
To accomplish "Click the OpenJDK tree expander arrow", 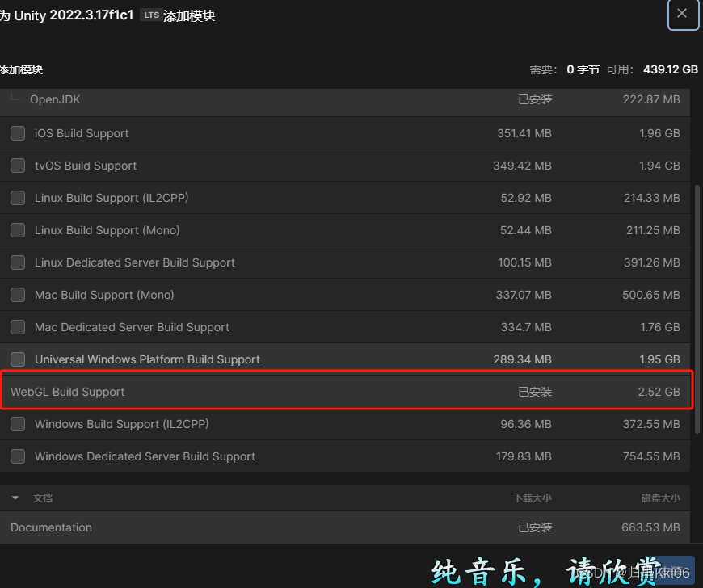I will 15,97.
